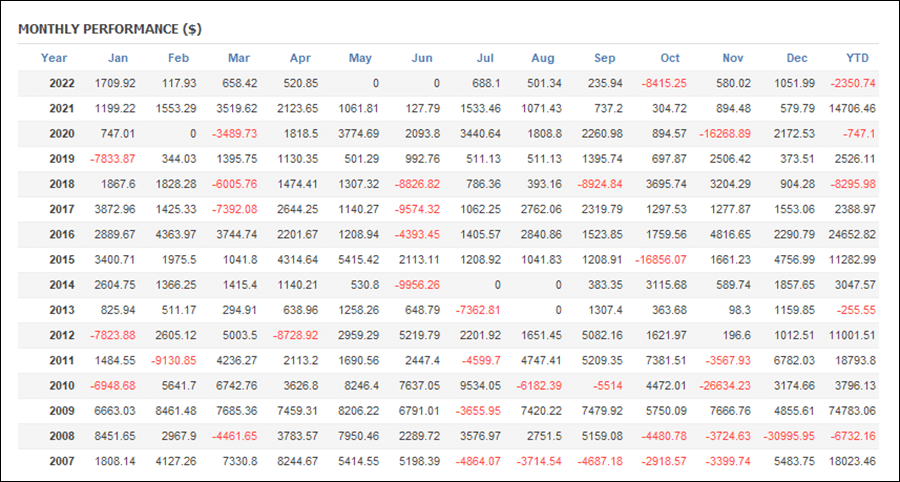This screenshot has width=900, height=482.
Task: Click the 2020 November value -16268.89
Action: tap(725, 134)
